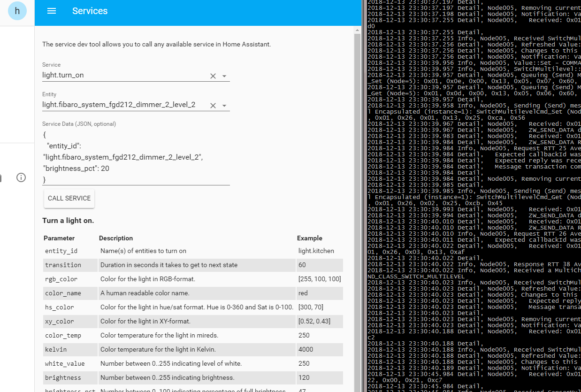Screen dimensions: 581x392
Task: Click the info icon in left sidebar
Action: click(x=21, y=177)
